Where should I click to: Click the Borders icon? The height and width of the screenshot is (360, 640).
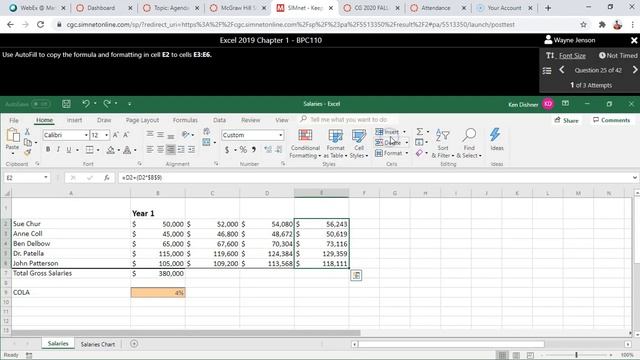pos(90,150)
